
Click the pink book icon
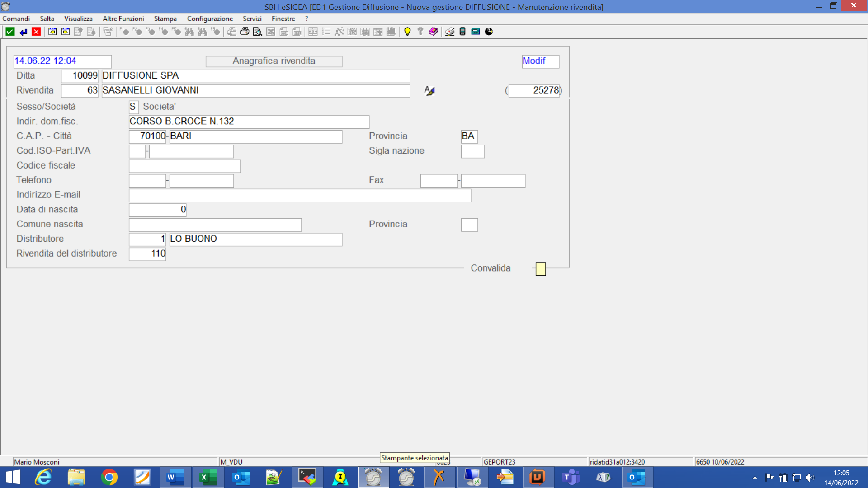click(x=433, y=32)
